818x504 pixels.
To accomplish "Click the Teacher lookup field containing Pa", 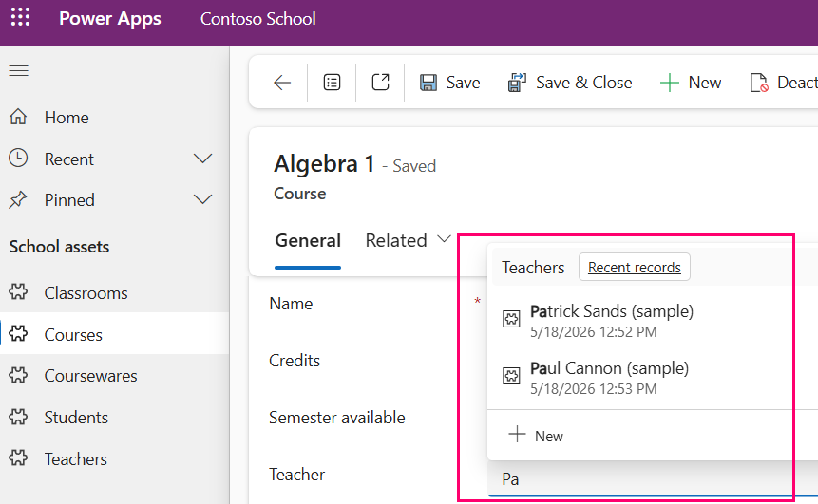I will point(652,479).
